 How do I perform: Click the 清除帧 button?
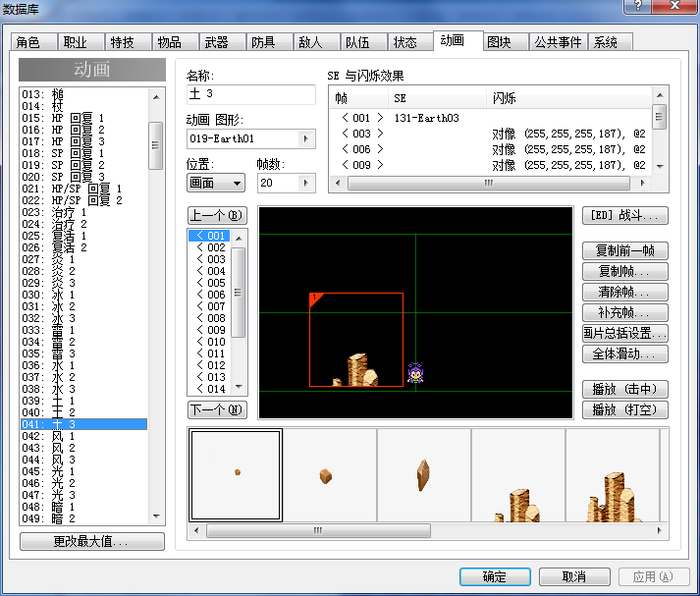tap(625, 292)
